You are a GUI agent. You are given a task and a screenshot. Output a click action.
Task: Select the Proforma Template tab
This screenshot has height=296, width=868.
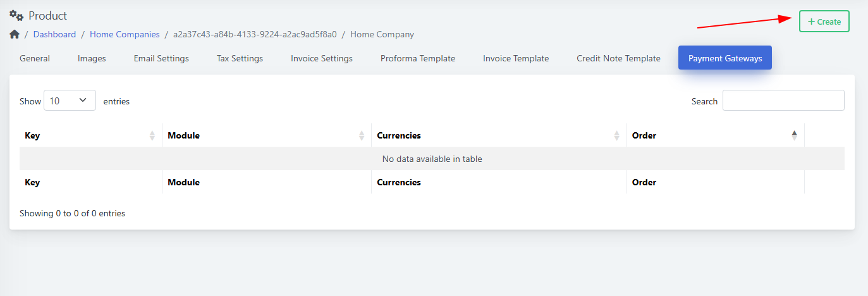click(418, 58)
